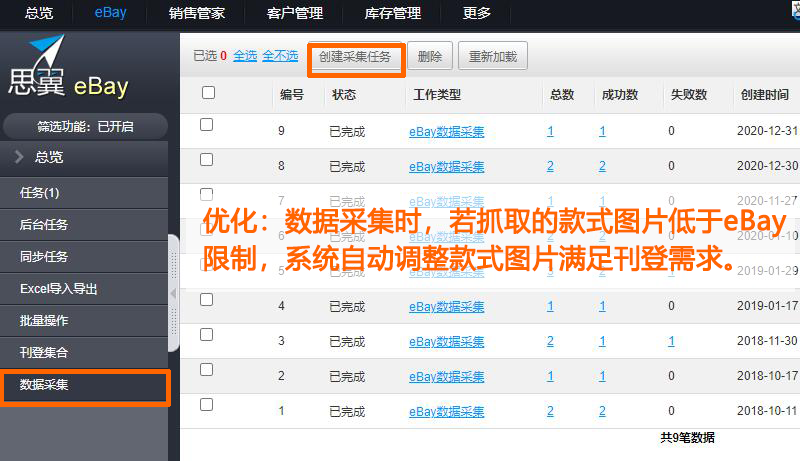Click the 工作类型 column header
The height and width of the screenshot is (461, 800).
437,95
